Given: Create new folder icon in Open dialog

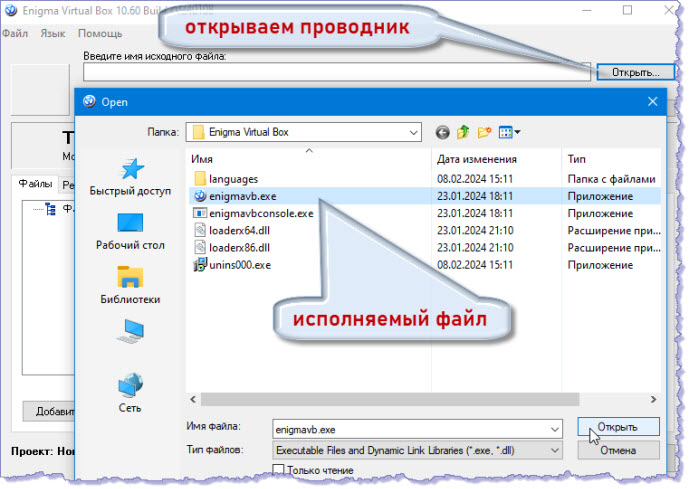Looking at the screenshot, I should tap(484, 132).
